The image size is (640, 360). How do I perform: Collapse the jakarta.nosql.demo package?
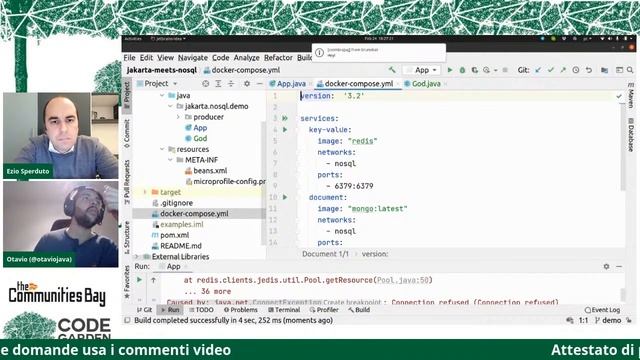[x=170, y=106]
